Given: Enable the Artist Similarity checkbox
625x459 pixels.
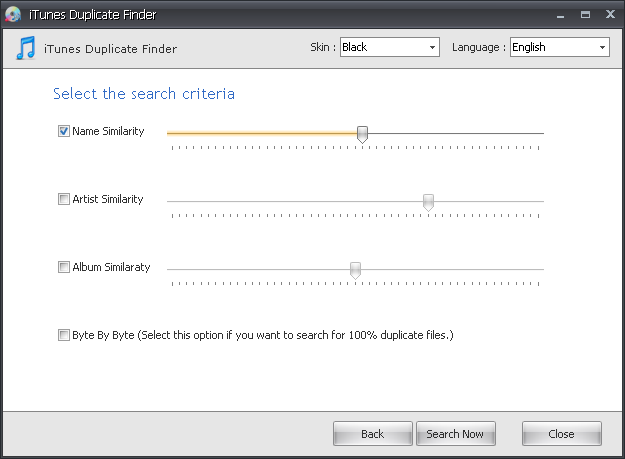Looking at the screenshot, I should coord(64,199).
